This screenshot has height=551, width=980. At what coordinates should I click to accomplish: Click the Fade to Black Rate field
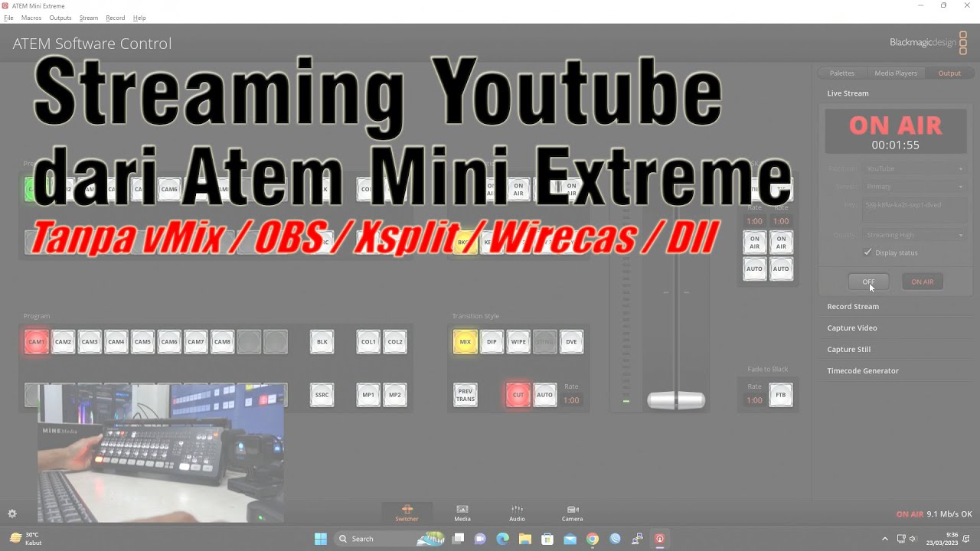coord(754,400)
